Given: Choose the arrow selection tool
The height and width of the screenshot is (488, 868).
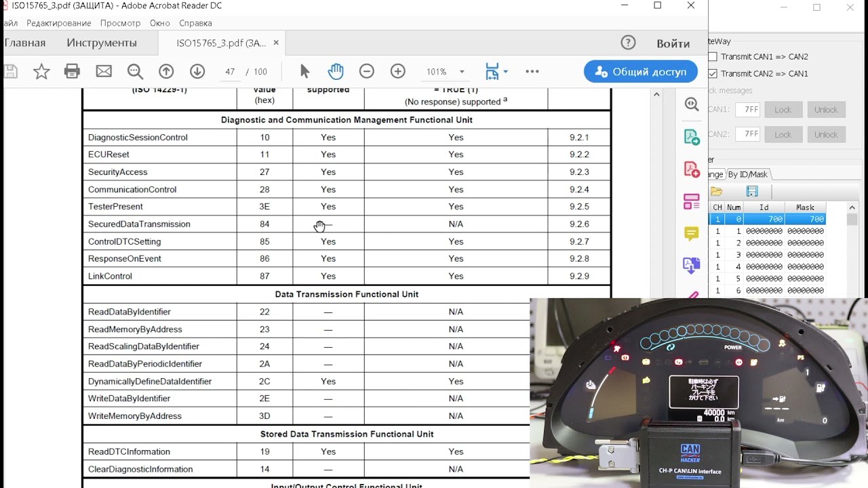Looking at the screenshot, I should point(304,71).
